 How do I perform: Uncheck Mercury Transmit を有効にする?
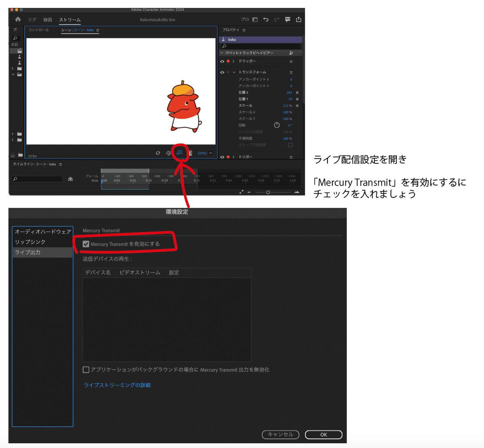86,244
